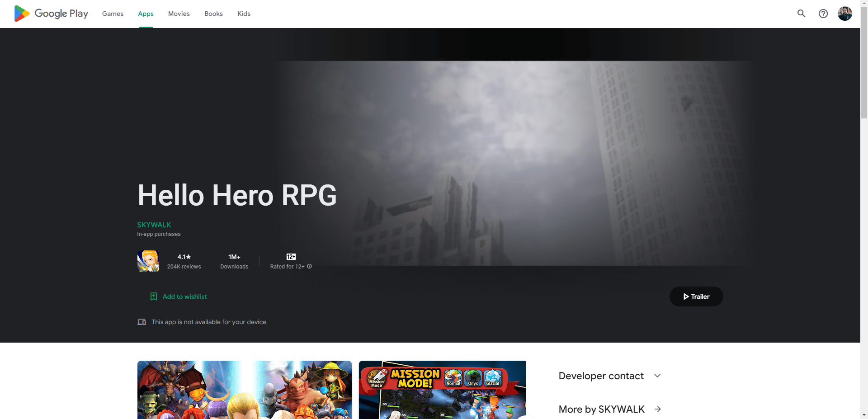Open SKYWALK developer page link
This screenshot has height=419, width=868.
154,225
